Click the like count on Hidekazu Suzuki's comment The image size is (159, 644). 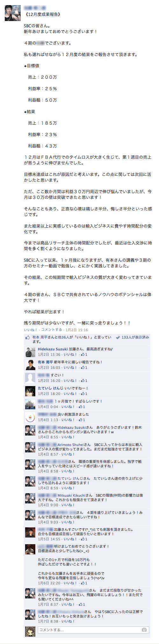click(x=84, y=355)
